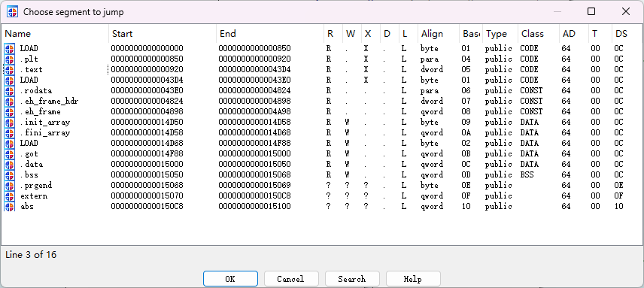Click the segment icon beside .plt
Viewport: 644px width, 288px height.
click(10, 59)
